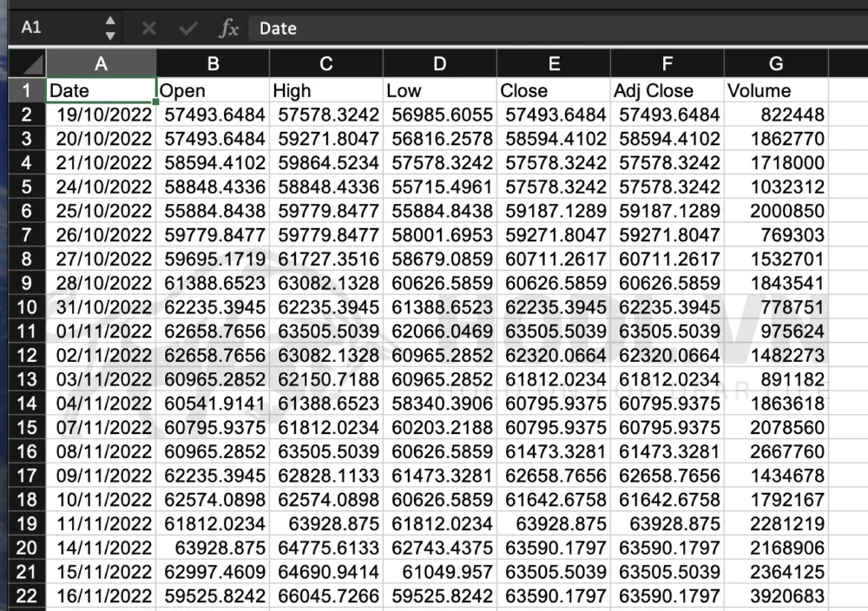Click the Name Box up arrow
This screenshot has height=611, width=868.
(111, 22)
